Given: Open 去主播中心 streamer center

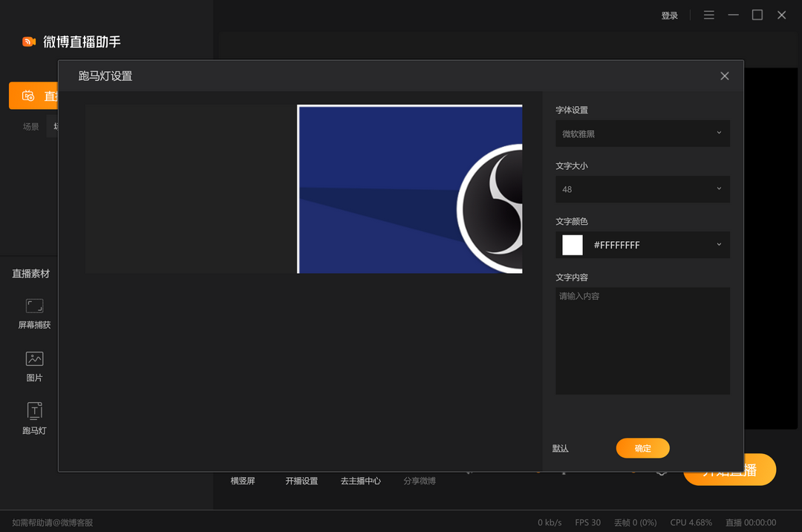Looking at the screenshot, I should [x=360, y=480].
